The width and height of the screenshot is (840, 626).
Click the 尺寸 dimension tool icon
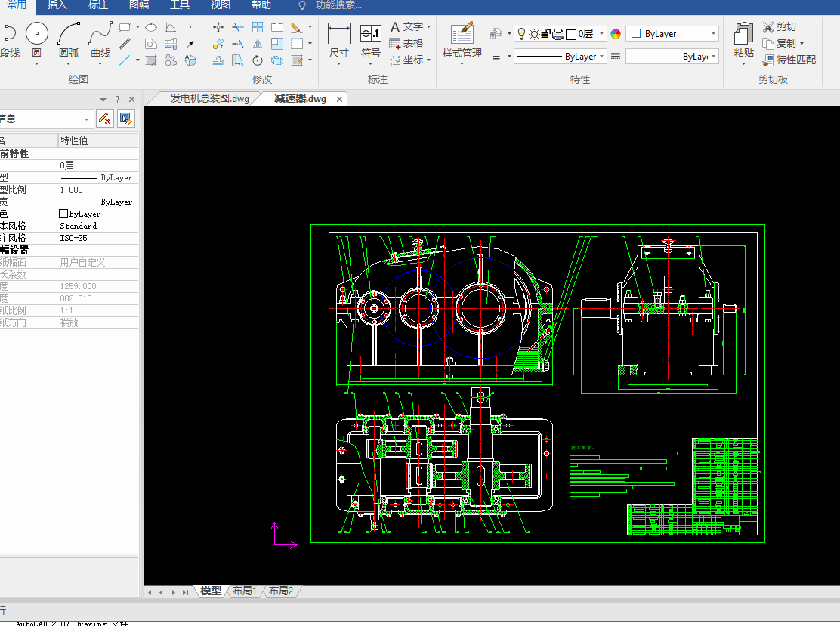click(338, 34)
